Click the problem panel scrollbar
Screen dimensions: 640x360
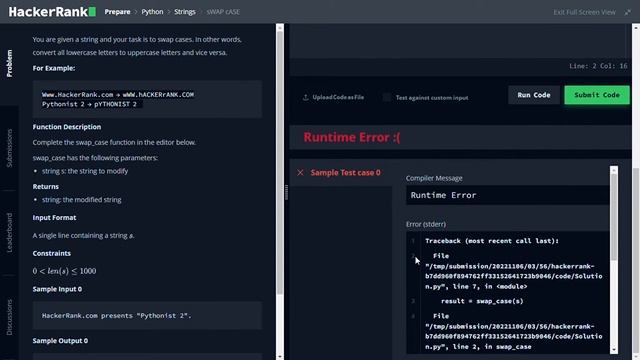click(x=280, y=163)
